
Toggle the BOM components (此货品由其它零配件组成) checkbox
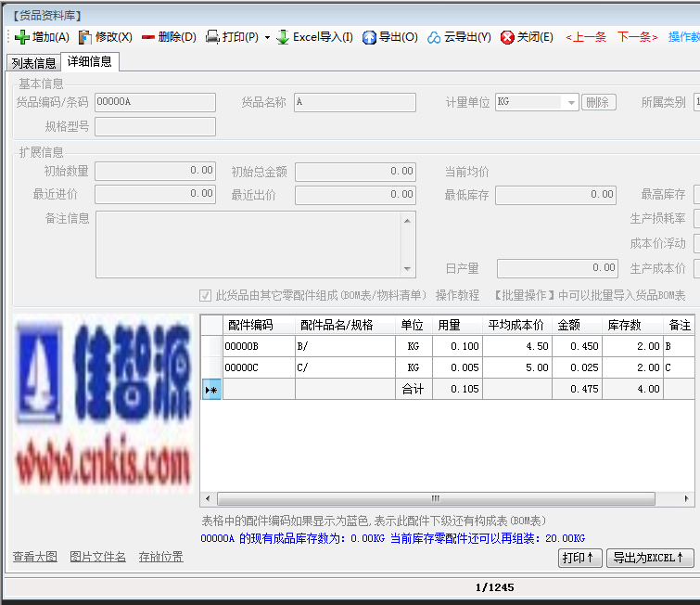(x=206, y=295)
